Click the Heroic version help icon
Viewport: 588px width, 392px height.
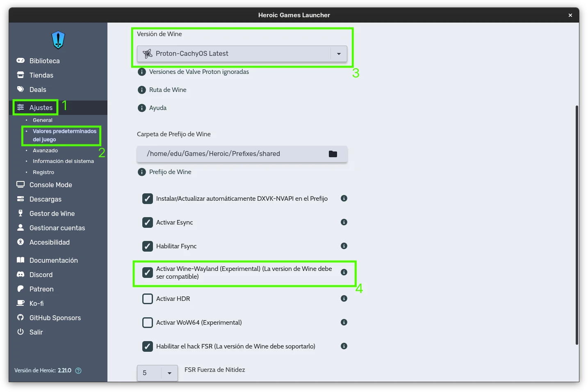(x=78, y=370)
